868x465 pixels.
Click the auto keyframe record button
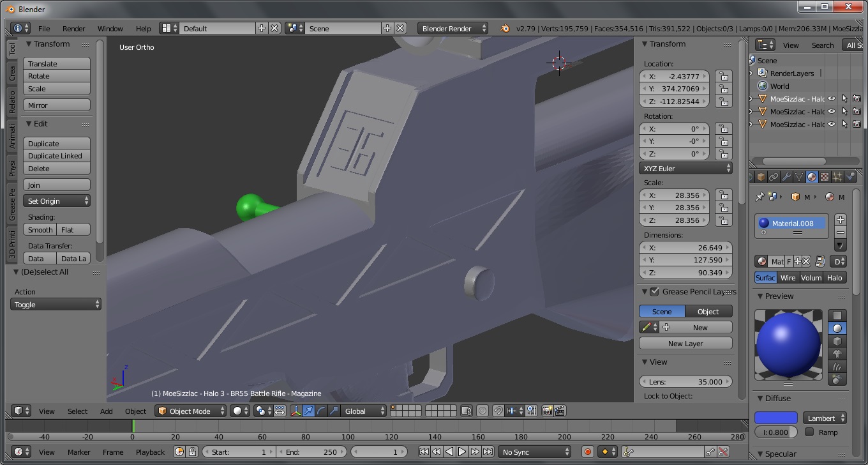point(588,452)
